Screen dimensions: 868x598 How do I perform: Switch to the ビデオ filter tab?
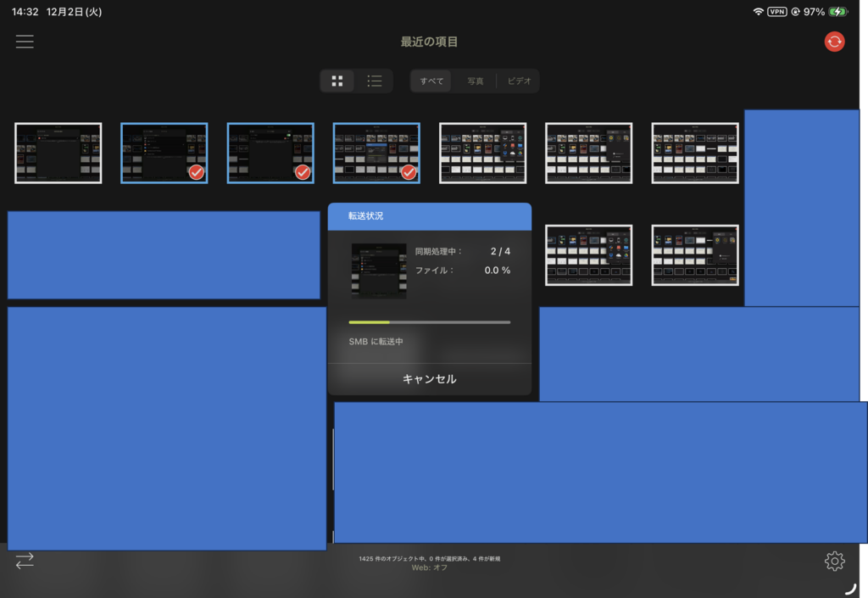point(520,81)
